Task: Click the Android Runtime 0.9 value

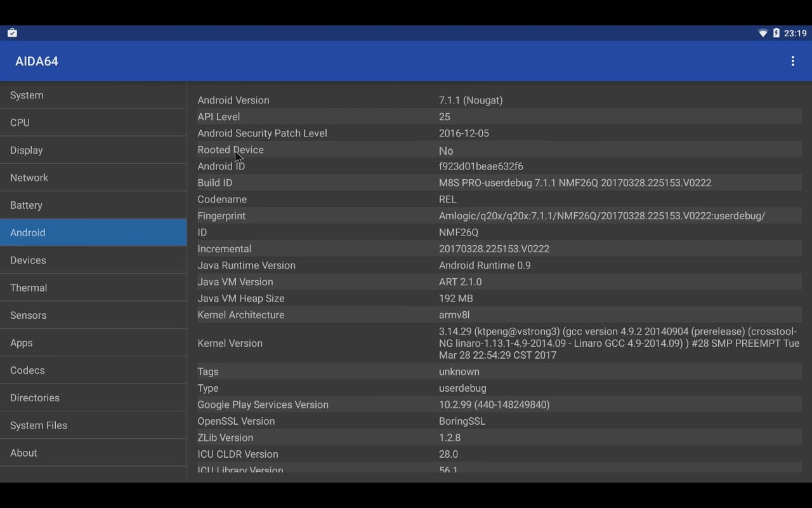Action: [485, 265]
